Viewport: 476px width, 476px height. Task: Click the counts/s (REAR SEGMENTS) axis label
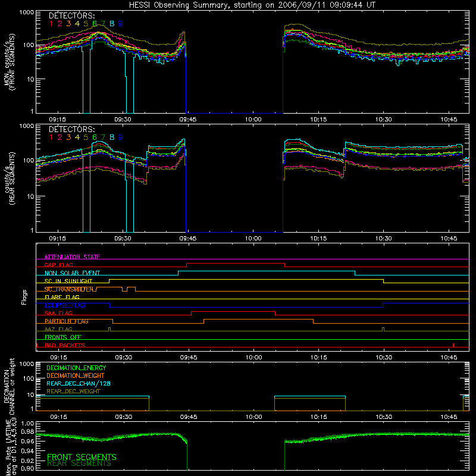tap(10, 178)
